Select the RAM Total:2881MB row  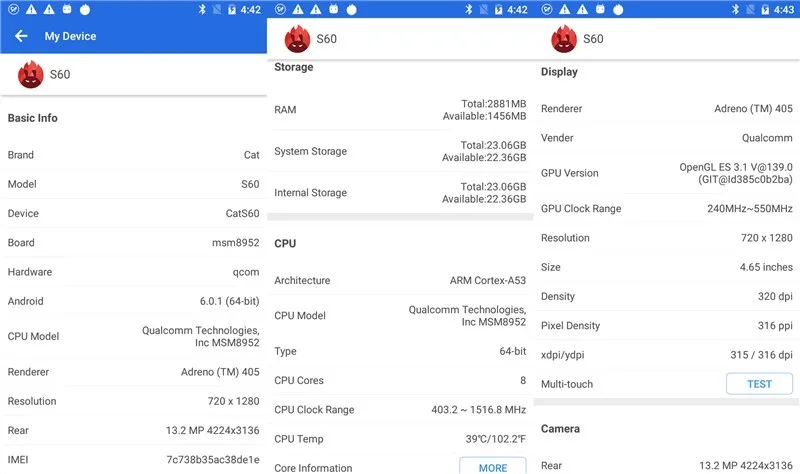pyautogui.click(x=400, y=110)
